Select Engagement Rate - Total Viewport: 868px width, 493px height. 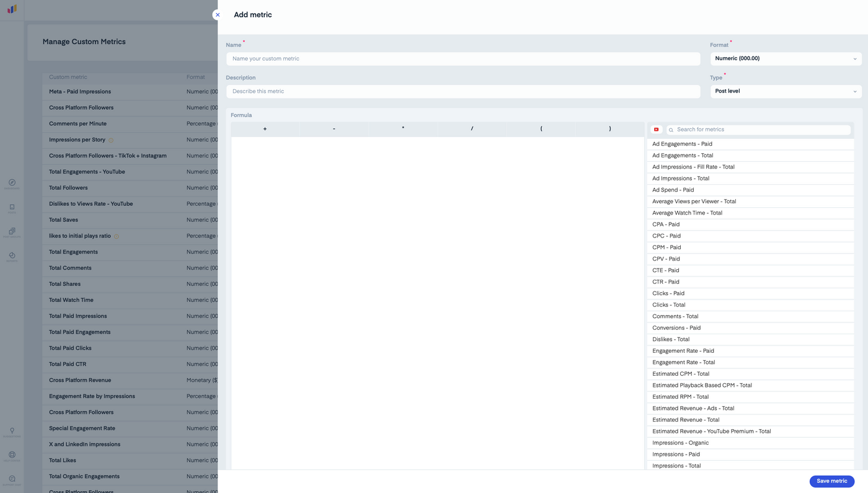coord(750,362)
